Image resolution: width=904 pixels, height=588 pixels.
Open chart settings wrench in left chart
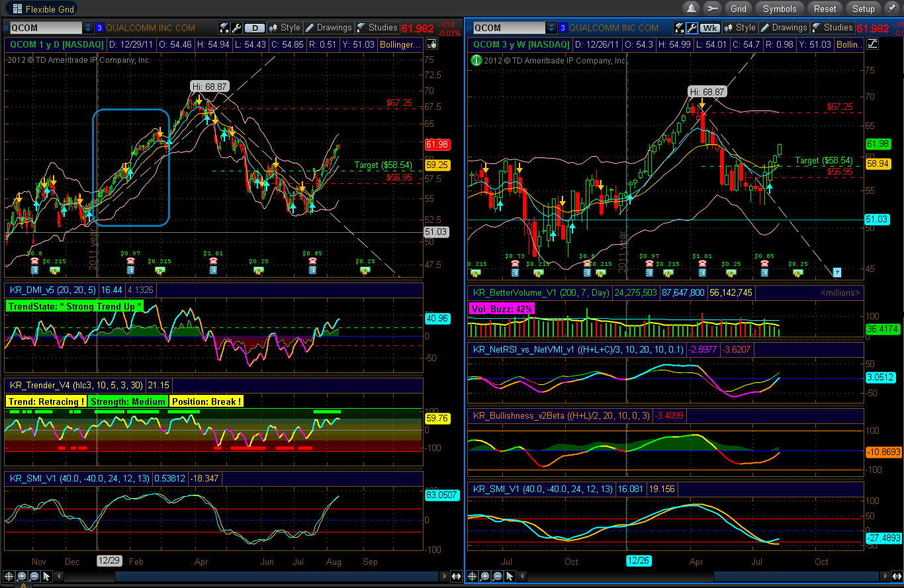tap(236, 28)
